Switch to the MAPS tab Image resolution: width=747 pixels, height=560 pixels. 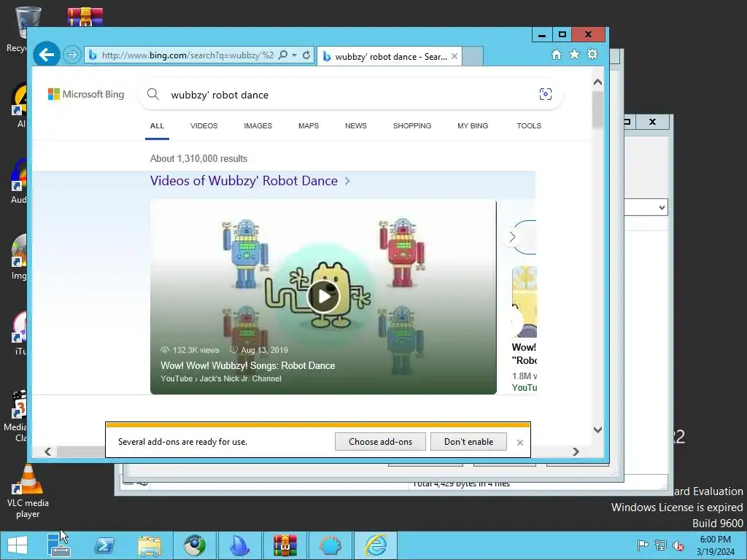coord(309,125)
